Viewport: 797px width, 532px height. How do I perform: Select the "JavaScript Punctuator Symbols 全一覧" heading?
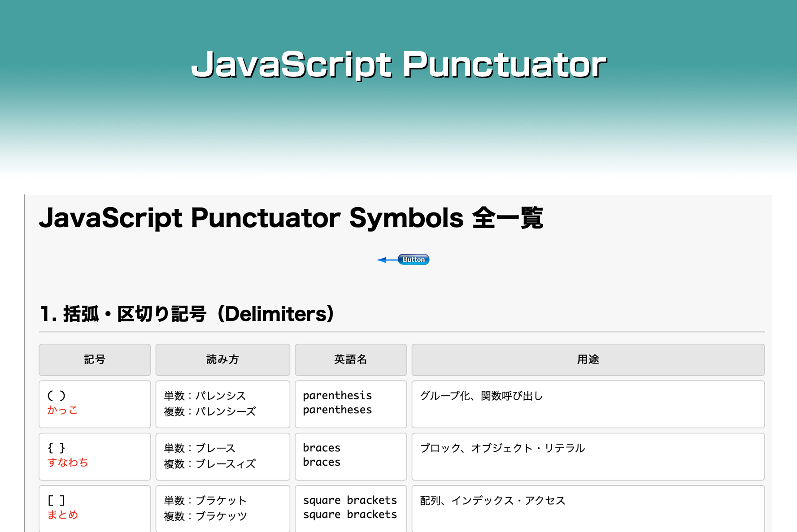pos(291,218)
